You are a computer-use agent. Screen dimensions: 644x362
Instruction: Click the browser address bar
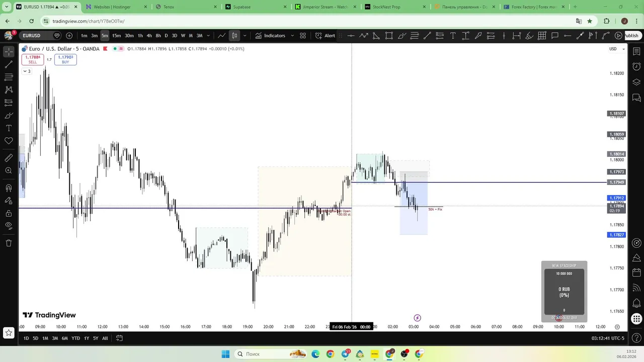point(307,21)
